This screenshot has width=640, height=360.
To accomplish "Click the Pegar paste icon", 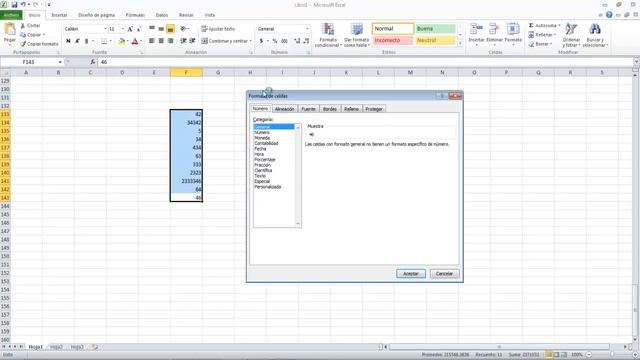I will pos(9,29).
